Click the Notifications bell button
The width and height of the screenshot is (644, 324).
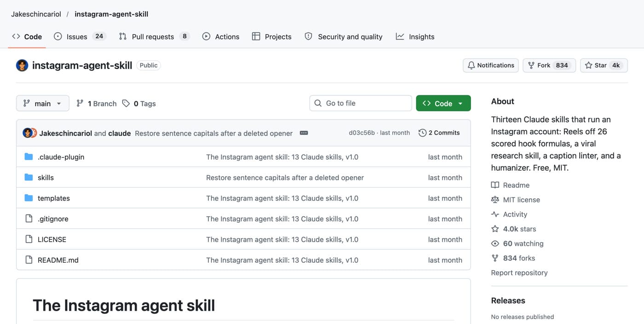pos(491,65)
